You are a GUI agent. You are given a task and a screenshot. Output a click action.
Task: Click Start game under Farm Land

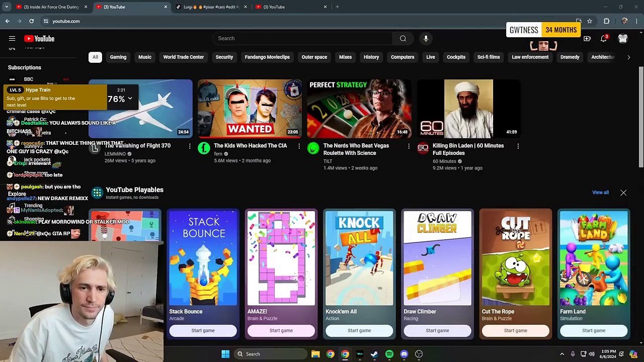[x=594, y=331]
